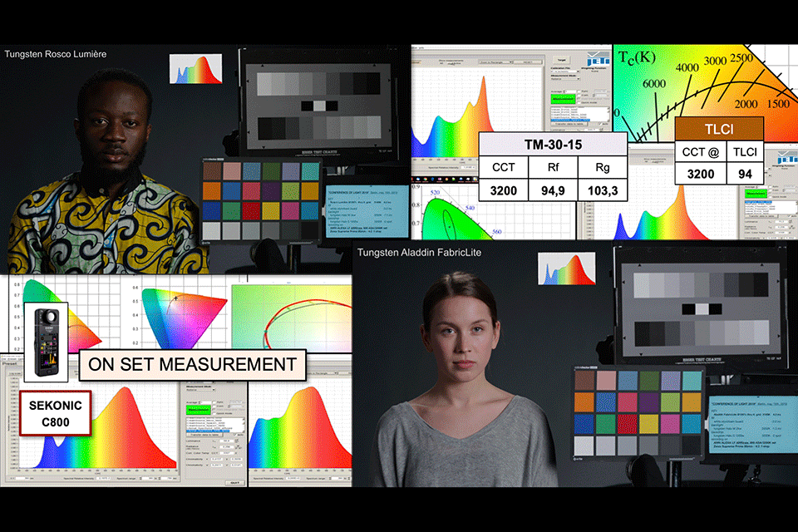
Task: Select highlighted measurement row in bottom-left list
Action: [x=208, y=431]
